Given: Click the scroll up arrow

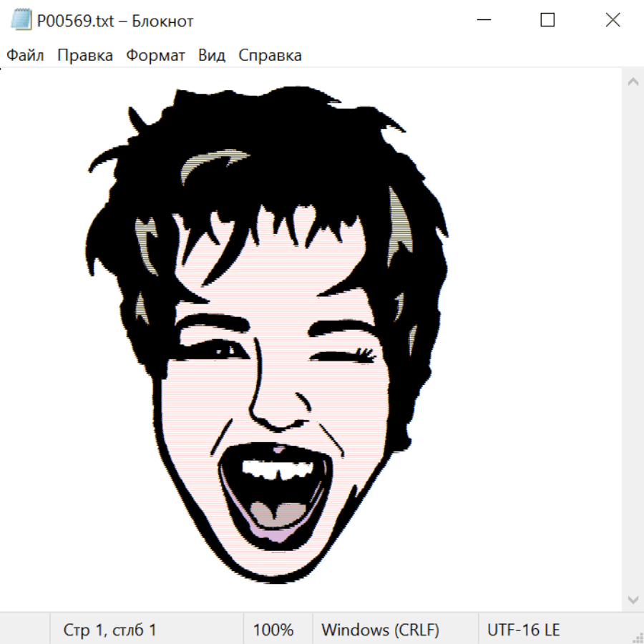Looking at the screenshot, I should click(x=633, y=82).
